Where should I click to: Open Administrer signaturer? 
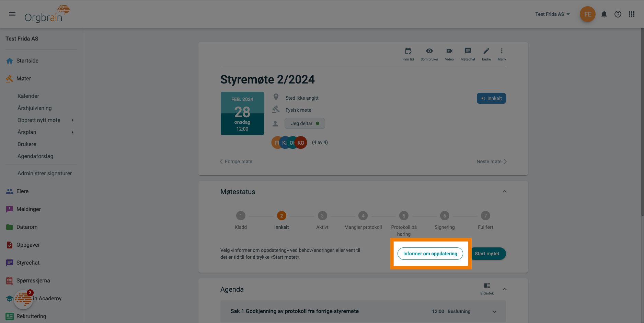click(x=45, y=173)
